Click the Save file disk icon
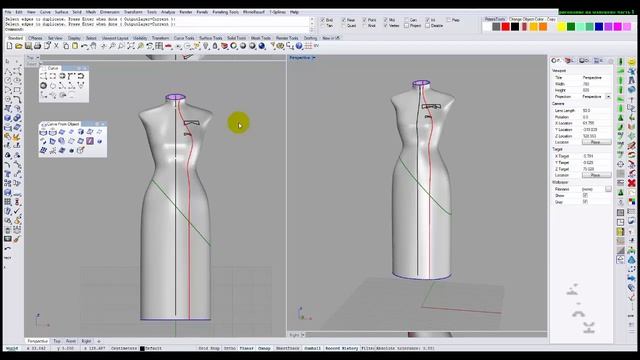 coord(28,46)
